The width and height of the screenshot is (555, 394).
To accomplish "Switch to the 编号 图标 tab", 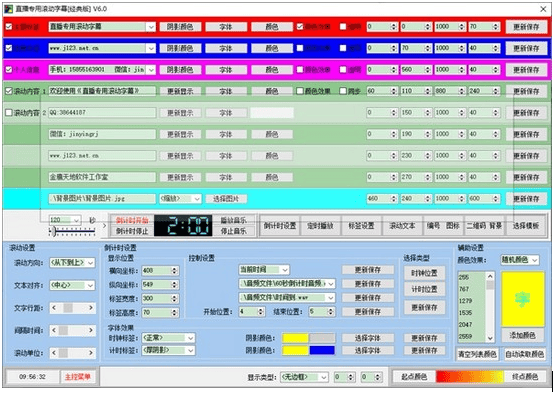I will [x=443, y=225].
